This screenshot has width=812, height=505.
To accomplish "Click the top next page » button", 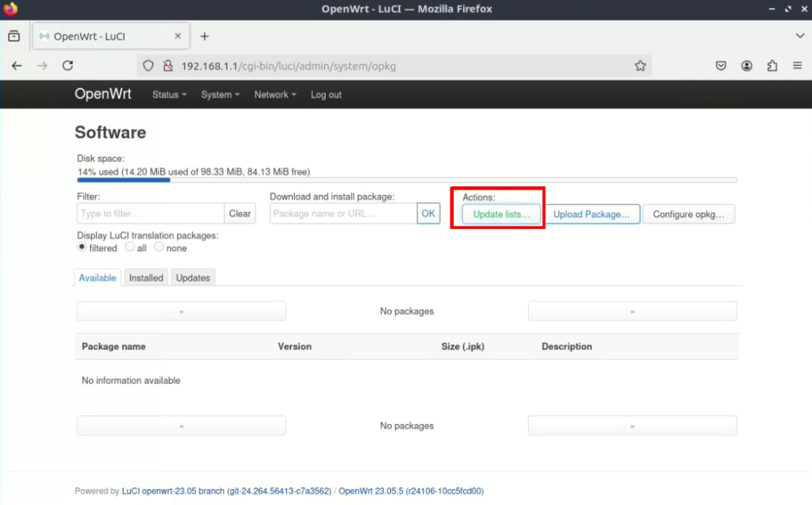I will [632, 312].
